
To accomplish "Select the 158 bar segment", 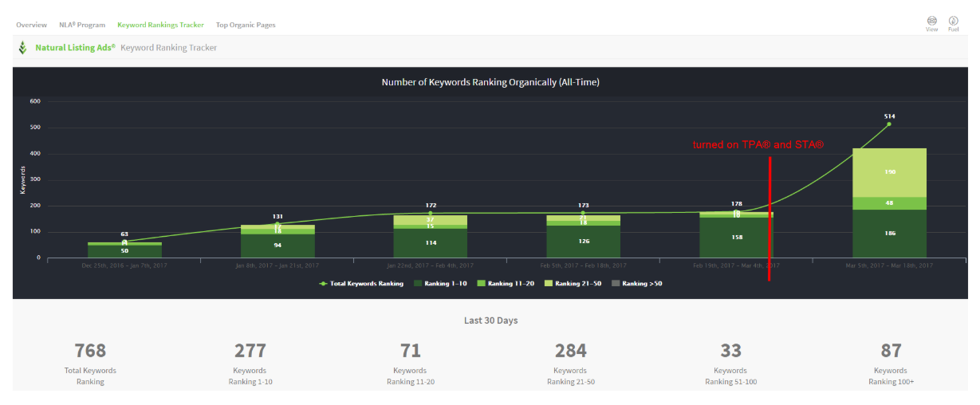I will 737,238.
